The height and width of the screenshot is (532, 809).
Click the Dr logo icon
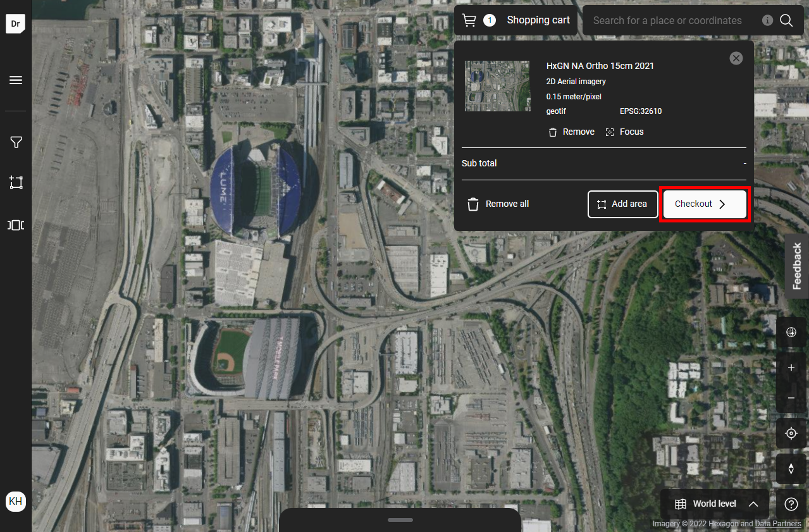[15, 23]
